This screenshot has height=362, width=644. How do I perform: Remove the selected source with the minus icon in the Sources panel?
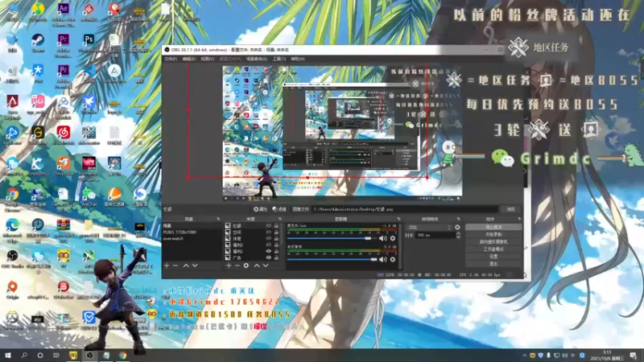237,265
